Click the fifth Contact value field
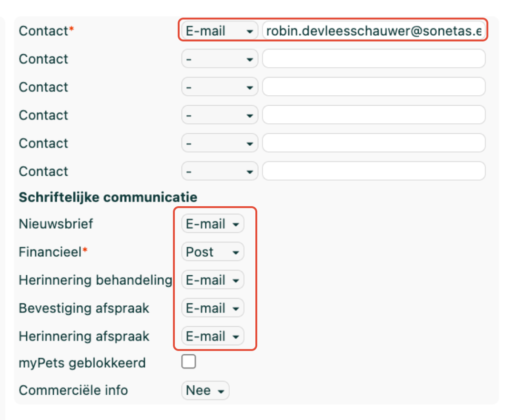Viewport: 505px width, 420px height. point(374,143)
